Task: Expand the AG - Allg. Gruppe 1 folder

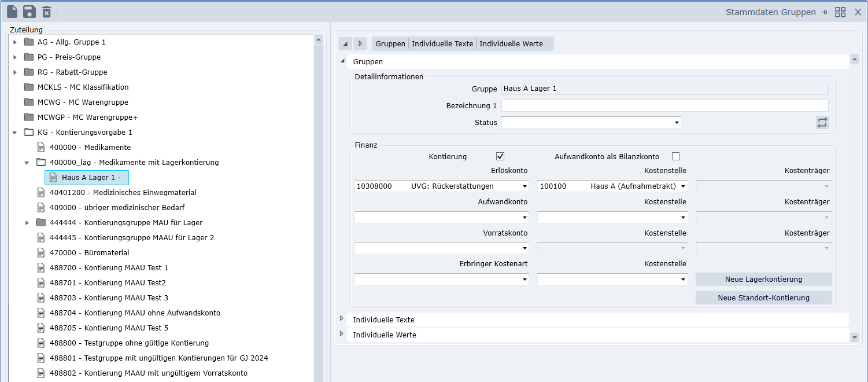Action: tap(15, 42)
